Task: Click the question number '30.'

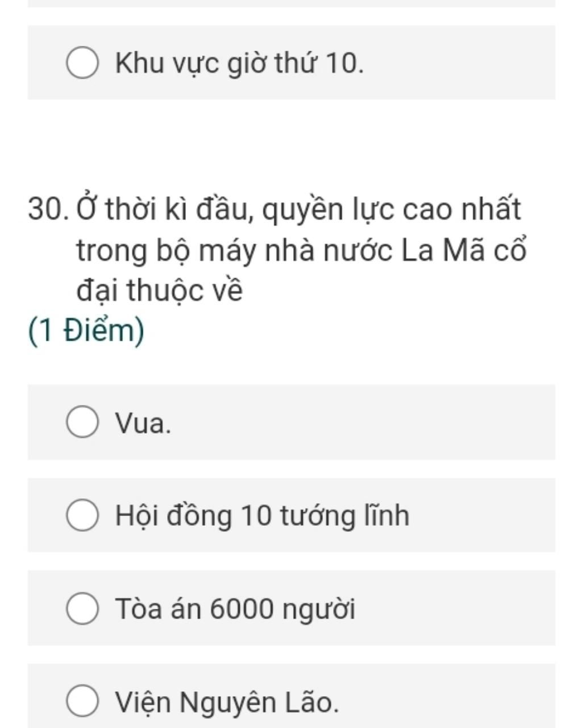Action: [x=48, y=209]
